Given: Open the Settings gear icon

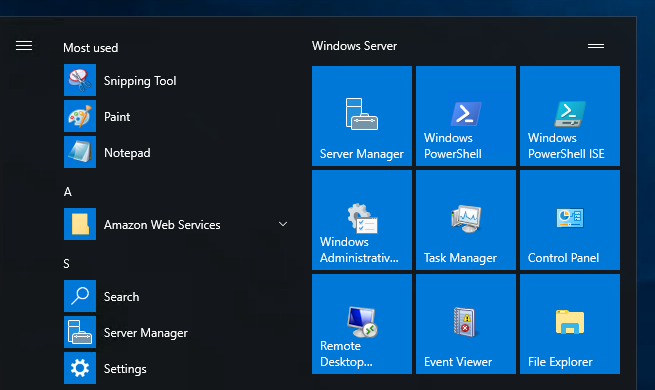Looking at the screenshot, I should [x=80, y=368].
